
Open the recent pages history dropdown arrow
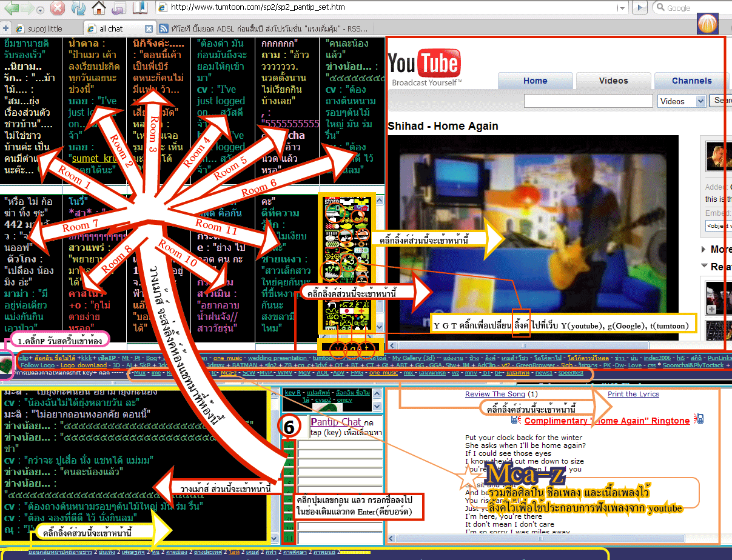(x=40, y=10)
